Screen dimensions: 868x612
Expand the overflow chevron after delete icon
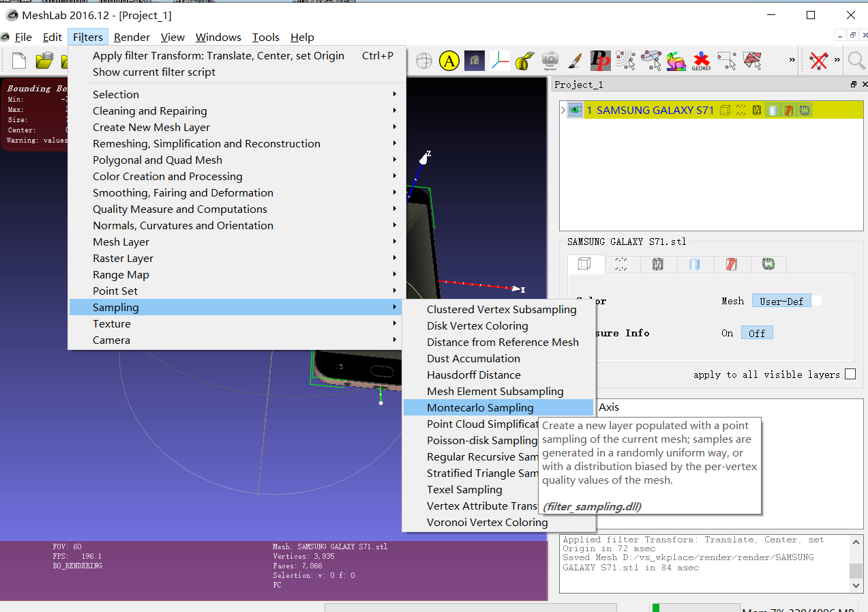[837, 61]
